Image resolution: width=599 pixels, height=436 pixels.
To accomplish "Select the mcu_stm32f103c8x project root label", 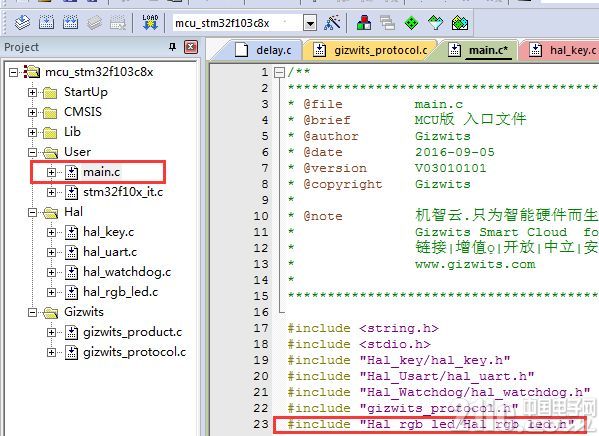I will click(x=99, y=71).
